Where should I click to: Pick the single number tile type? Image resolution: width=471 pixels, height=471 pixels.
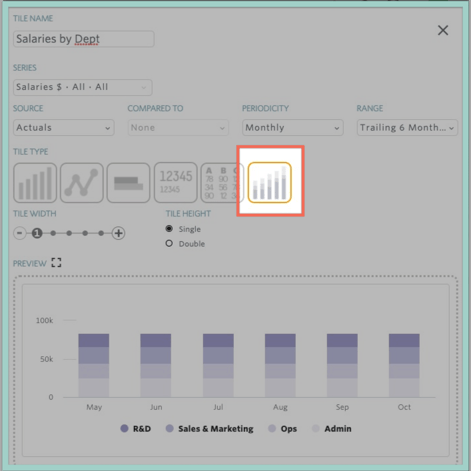[176, 183]
